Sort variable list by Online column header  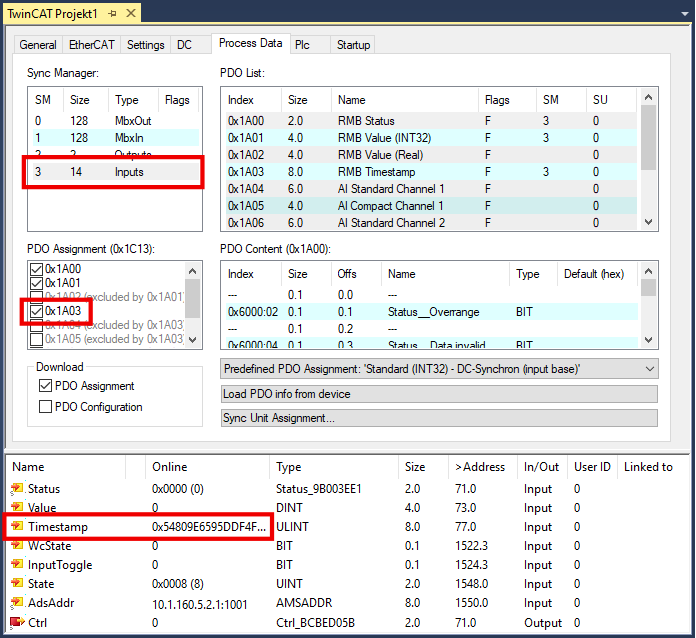click(207, 467)
